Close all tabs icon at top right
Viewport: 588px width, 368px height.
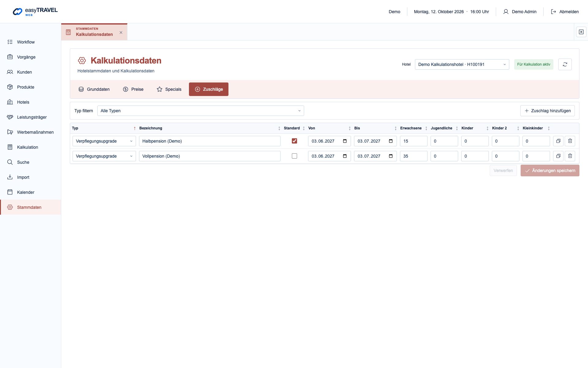coord(581,32)
